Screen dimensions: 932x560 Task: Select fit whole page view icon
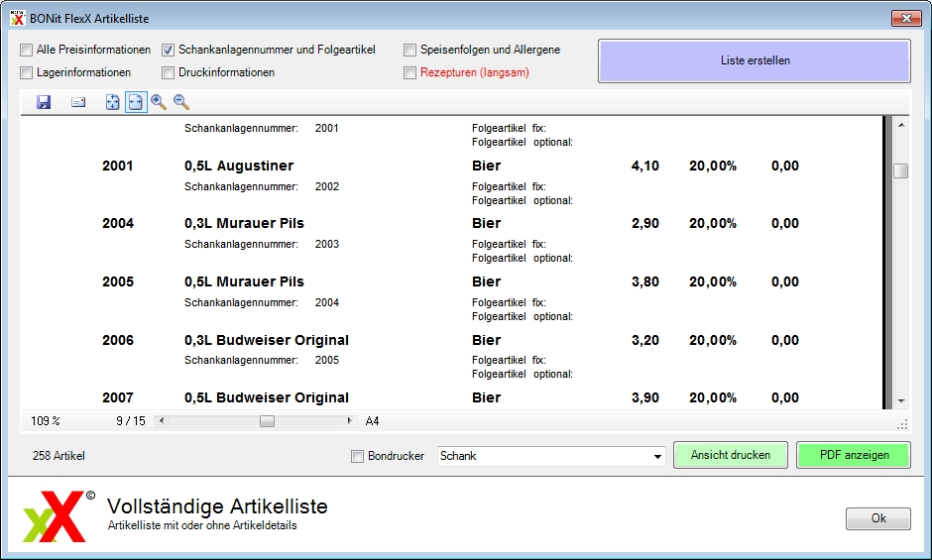[x=112, y=102]
